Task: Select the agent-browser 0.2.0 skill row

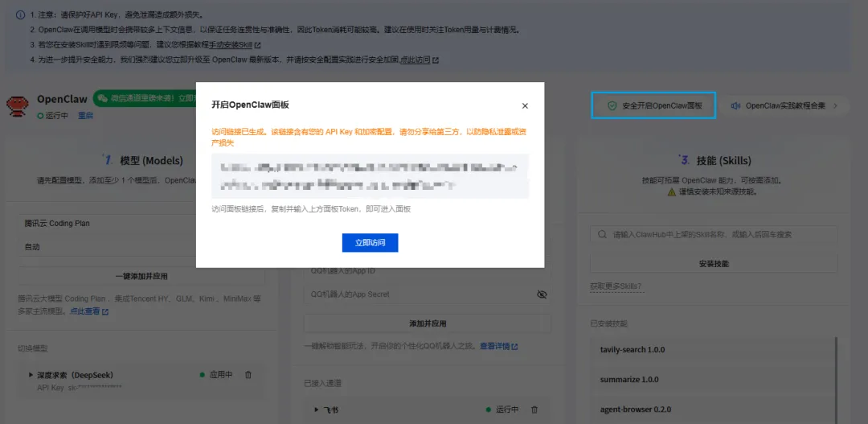Action: pos(711,410)
